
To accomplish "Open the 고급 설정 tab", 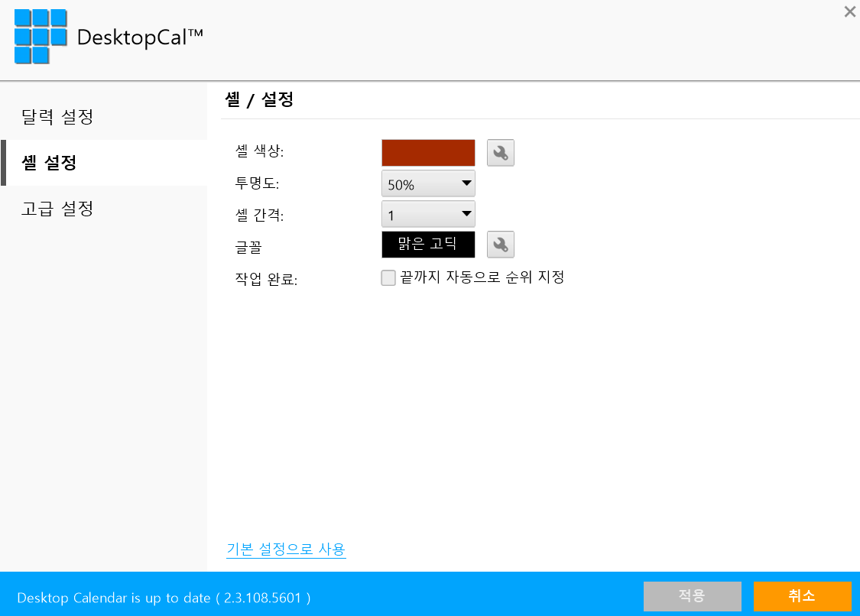I will click(104, 209).
